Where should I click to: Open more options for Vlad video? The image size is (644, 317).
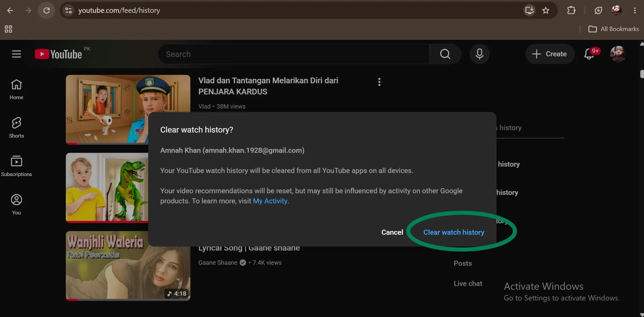coord(379,82)
